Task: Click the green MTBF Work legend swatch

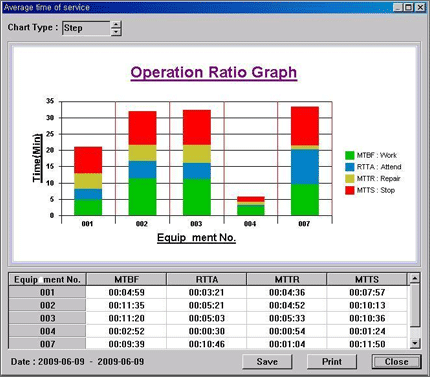Action: (x=350, y=155)
